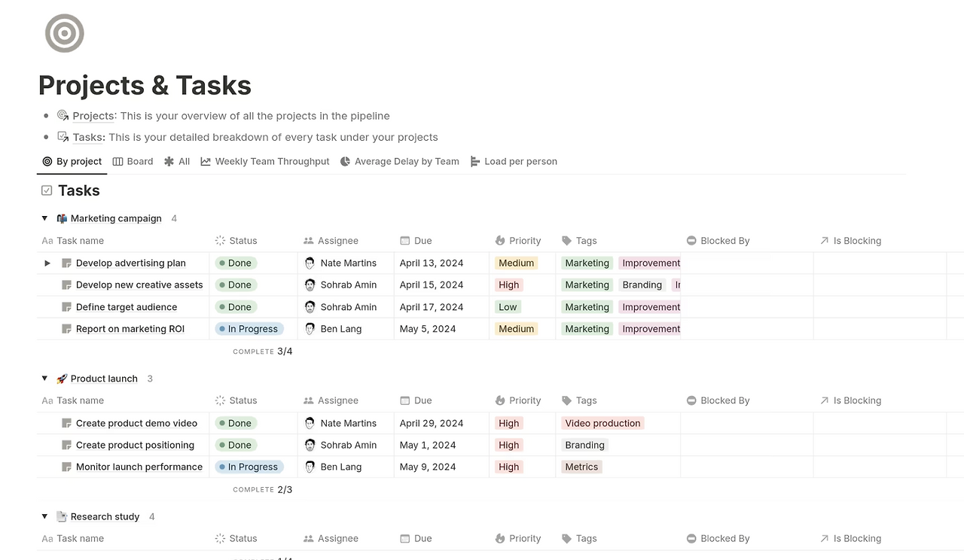Switch to the Board view tab
This screenshot has height=560, width=964.
coord(133,161)
